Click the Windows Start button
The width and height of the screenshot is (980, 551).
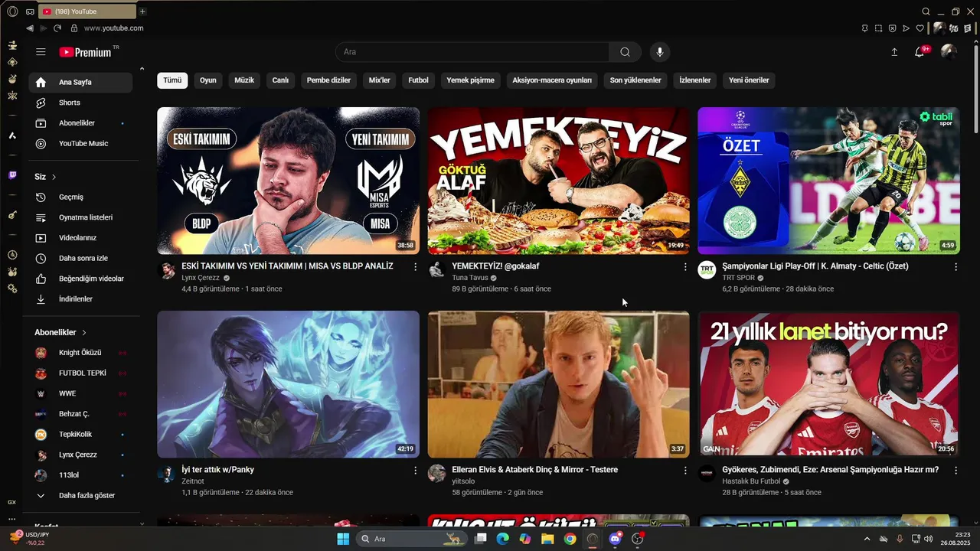coord(343,539)
